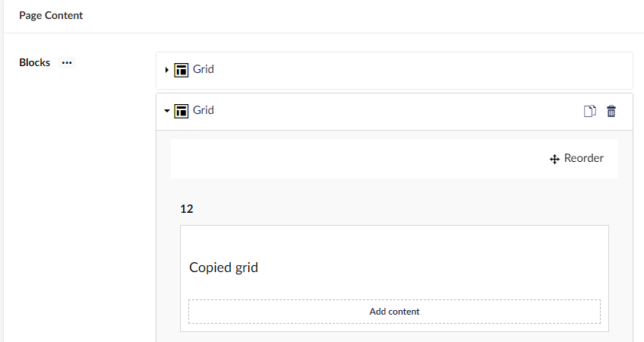This screenshot has width=644, height=342.
Task: Click the layout icon of the collapsed Grid
Action: point(181,70)
